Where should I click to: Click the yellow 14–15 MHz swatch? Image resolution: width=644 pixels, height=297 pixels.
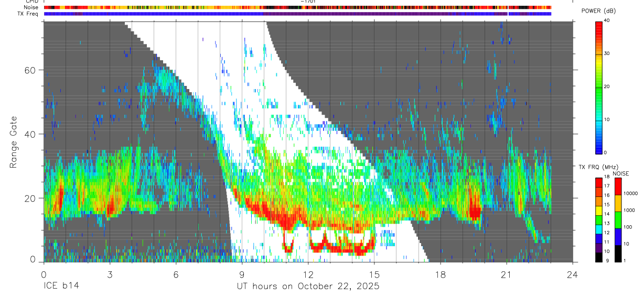(x=599, y=210)
